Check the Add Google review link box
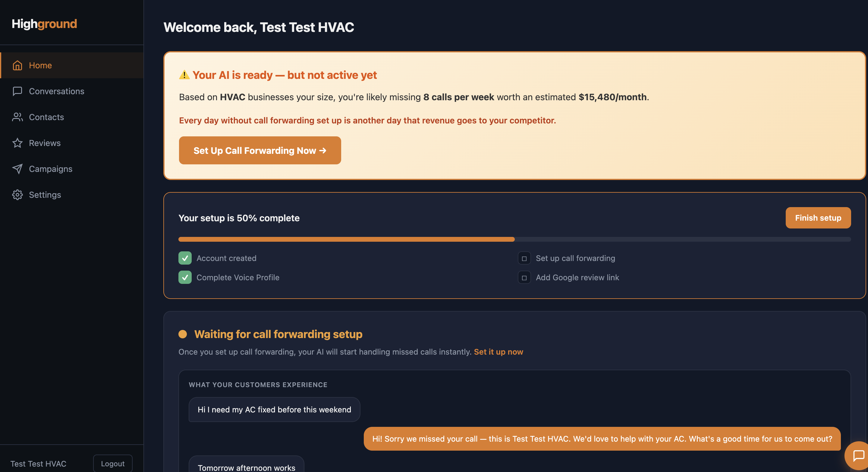The width and height of the screenshot is (868, 472). click(524, 278)
